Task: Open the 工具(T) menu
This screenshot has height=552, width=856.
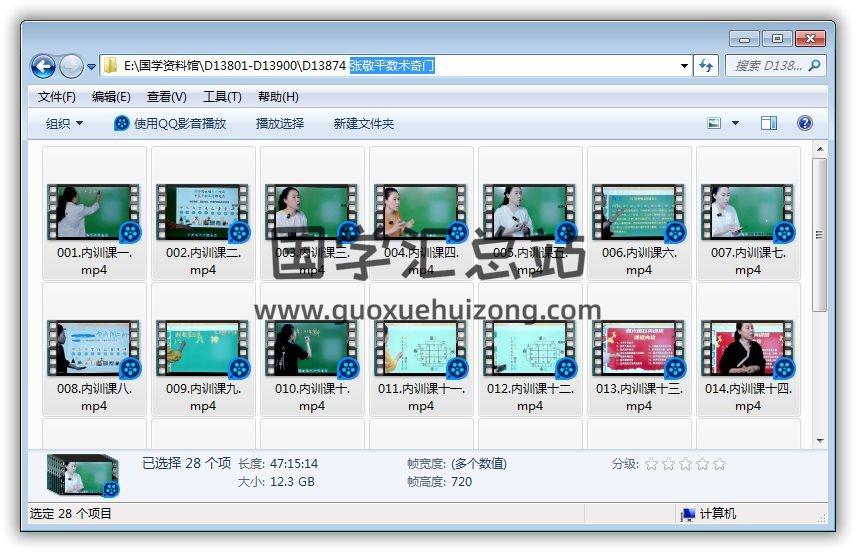Action: [x=222, y=97]
